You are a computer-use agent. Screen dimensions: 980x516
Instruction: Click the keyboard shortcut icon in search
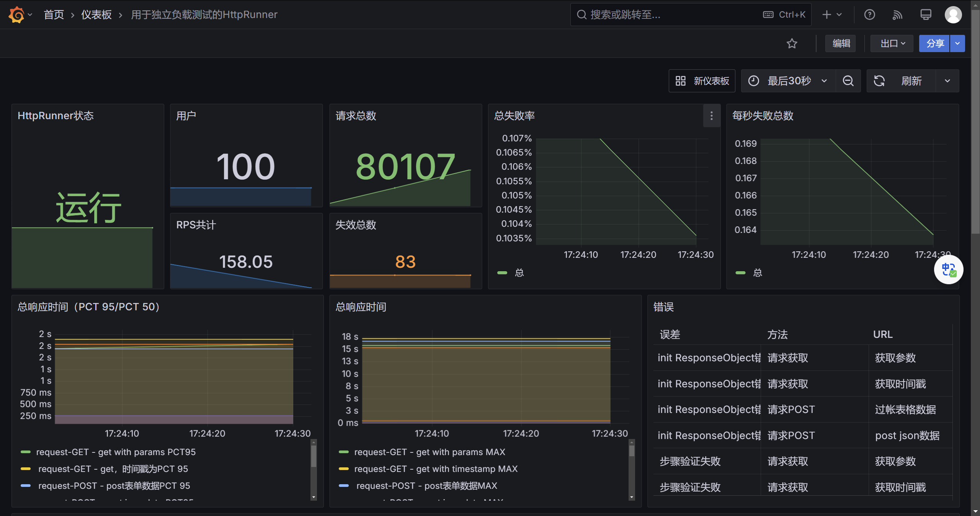(x=768, y=15)
